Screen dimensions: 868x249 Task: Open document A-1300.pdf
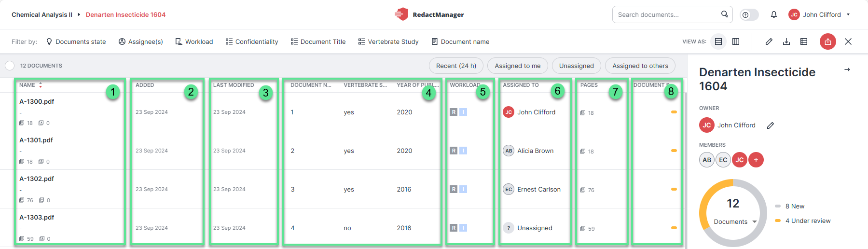click(x=37, y=101)
